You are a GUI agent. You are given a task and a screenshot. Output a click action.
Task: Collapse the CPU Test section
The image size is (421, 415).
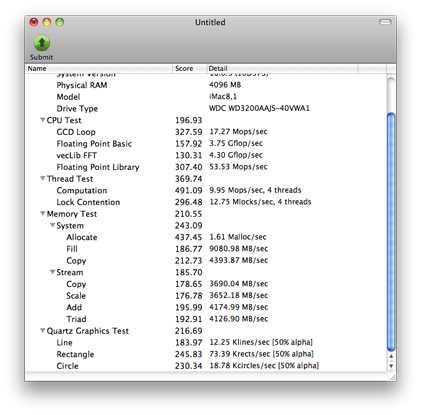43,120
